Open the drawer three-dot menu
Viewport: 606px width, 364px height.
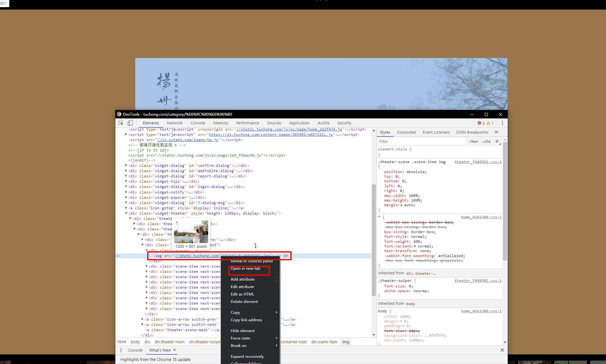121,350
